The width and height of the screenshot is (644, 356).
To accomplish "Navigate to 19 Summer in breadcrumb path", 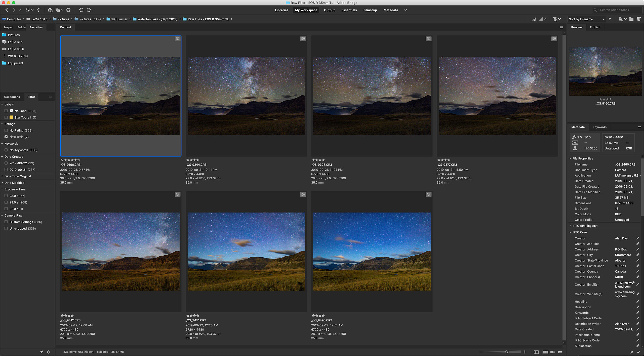I will [x=119, y=19].
